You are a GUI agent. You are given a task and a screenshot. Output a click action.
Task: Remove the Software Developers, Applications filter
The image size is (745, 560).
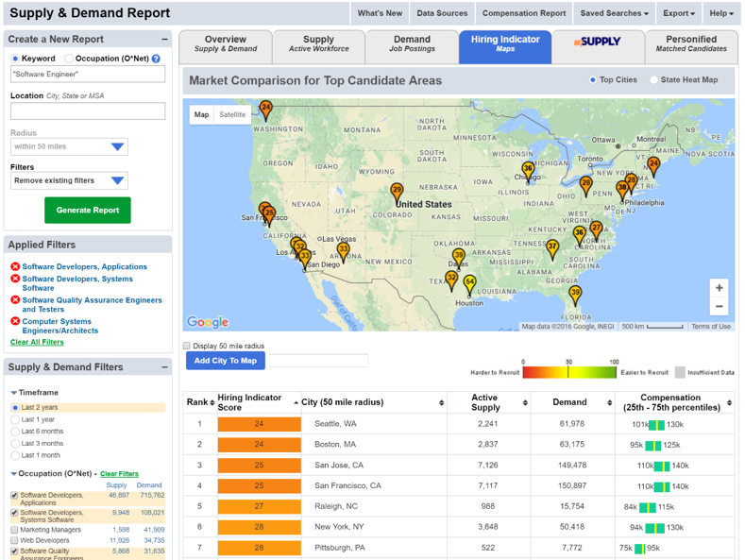tap(15, 267)
